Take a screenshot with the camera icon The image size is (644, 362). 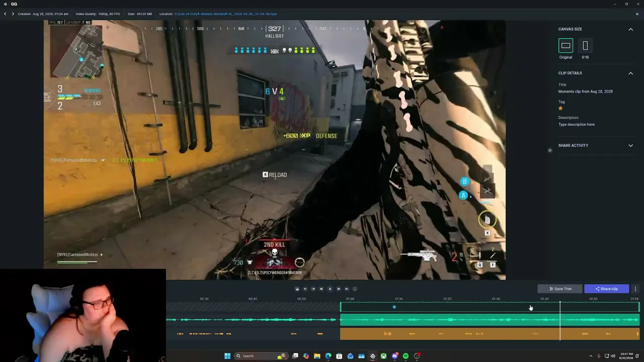[297, 289]
